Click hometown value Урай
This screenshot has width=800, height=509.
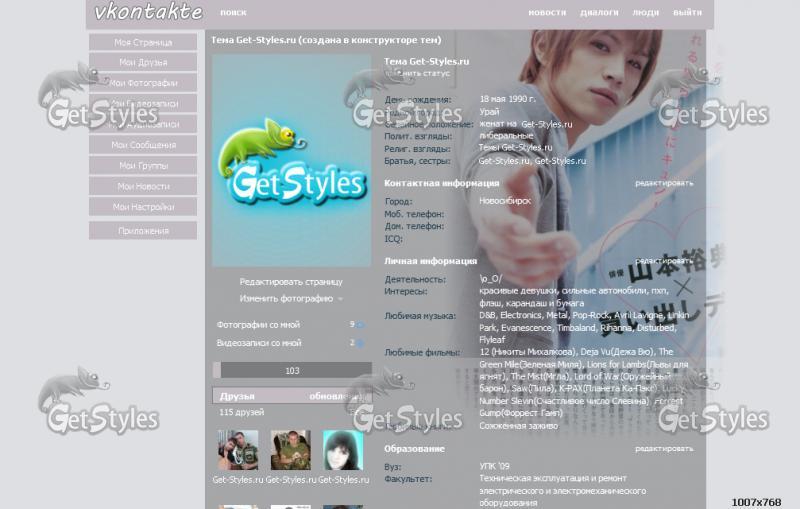click(489, 111)
